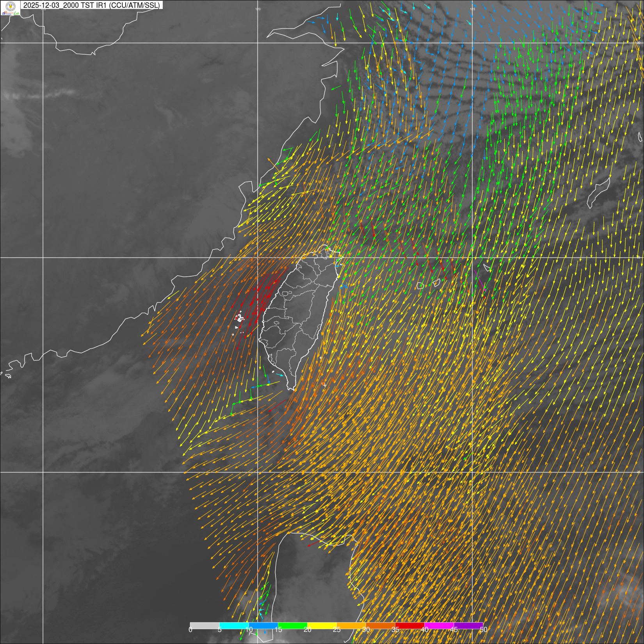Image resolution: width=644 pixels, height=644 pixels.
Task: Click the 125 longitude grid label
Action: [x=472, y=9]
